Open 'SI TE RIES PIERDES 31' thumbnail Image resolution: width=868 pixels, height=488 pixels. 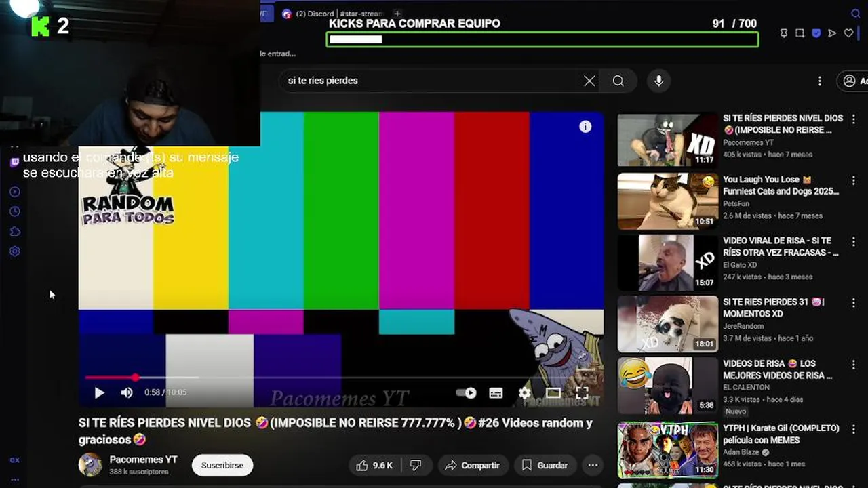point(667,324)
